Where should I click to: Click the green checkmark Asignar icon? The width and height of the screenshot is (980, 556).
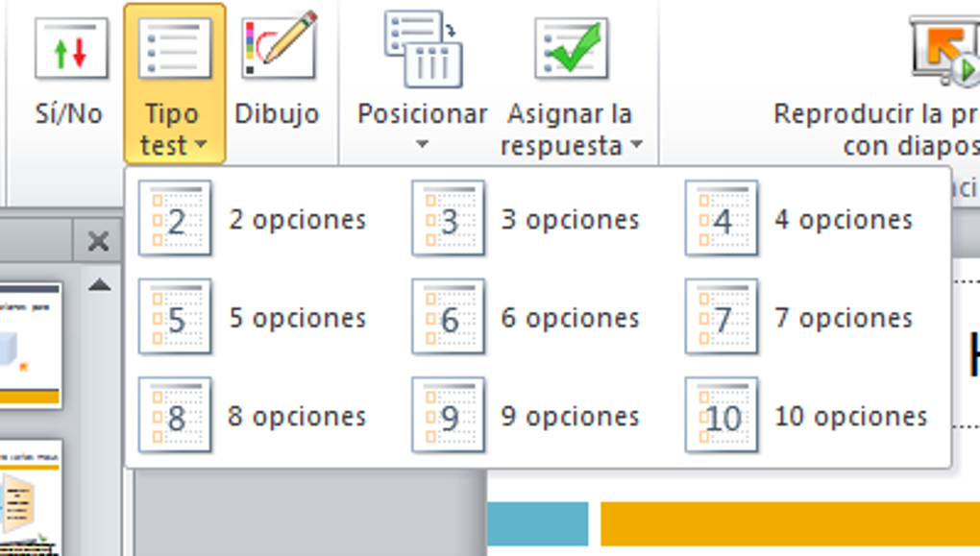(x=572, y=49)
